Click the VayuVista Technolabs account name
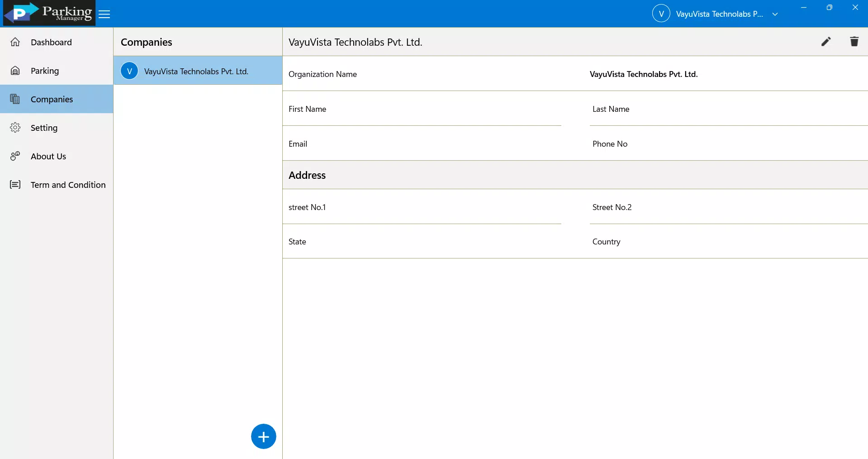Screen dimensions: 868x459 point(719,14)
